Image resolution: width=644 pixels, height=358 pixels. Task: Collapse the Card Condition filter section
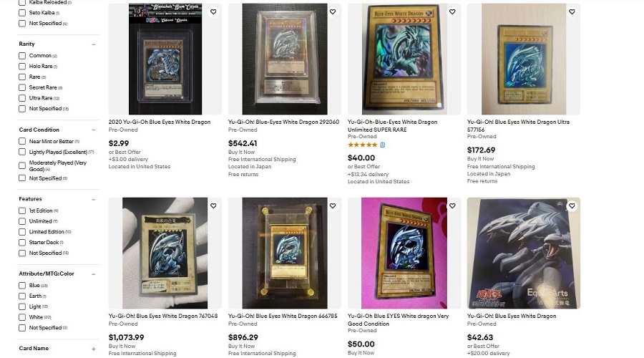pos(94,130)
